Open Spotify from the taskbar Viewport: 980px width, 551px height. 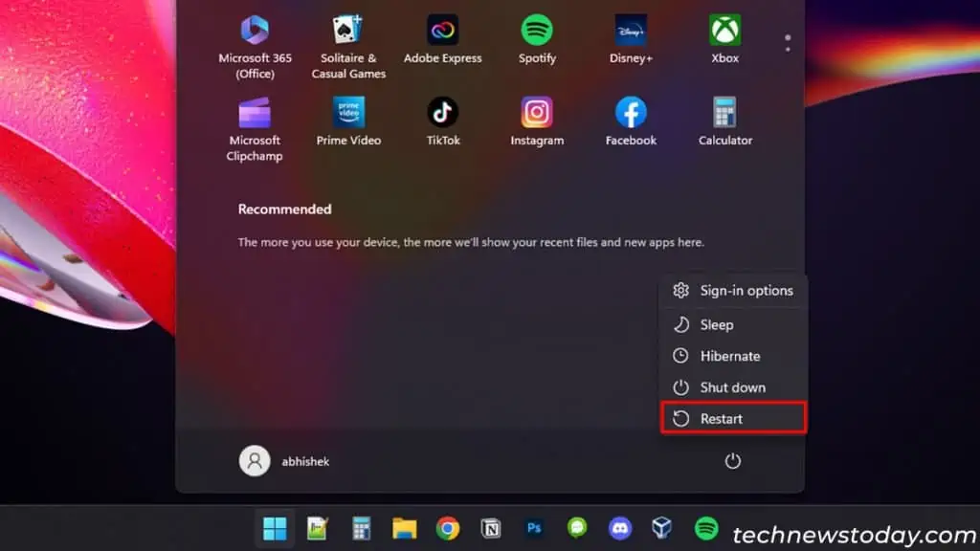[706, 528]
